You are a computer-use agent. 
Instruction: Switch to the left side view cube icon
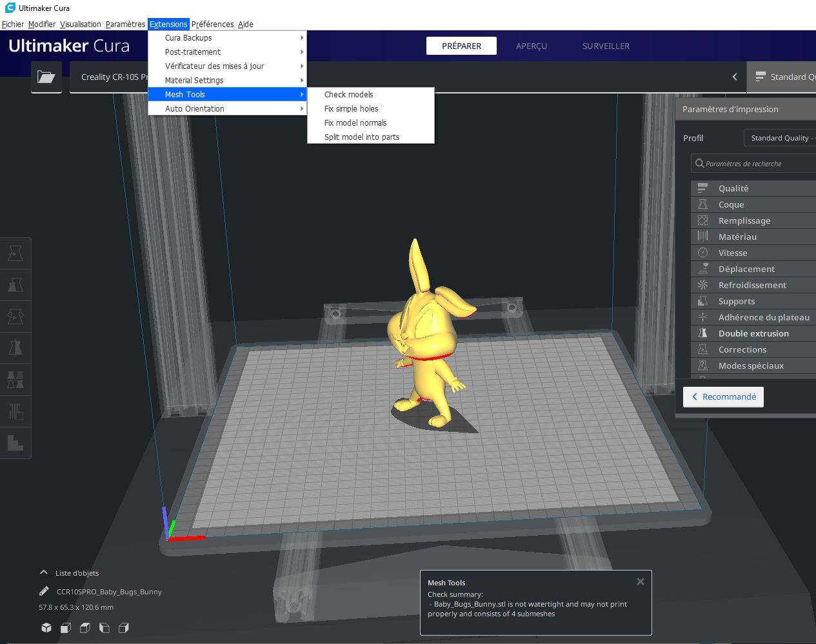[x=104, y=627]
